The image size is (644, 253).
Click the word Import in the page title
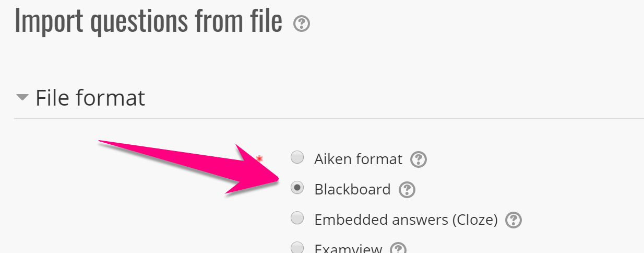tap(49, 21)
